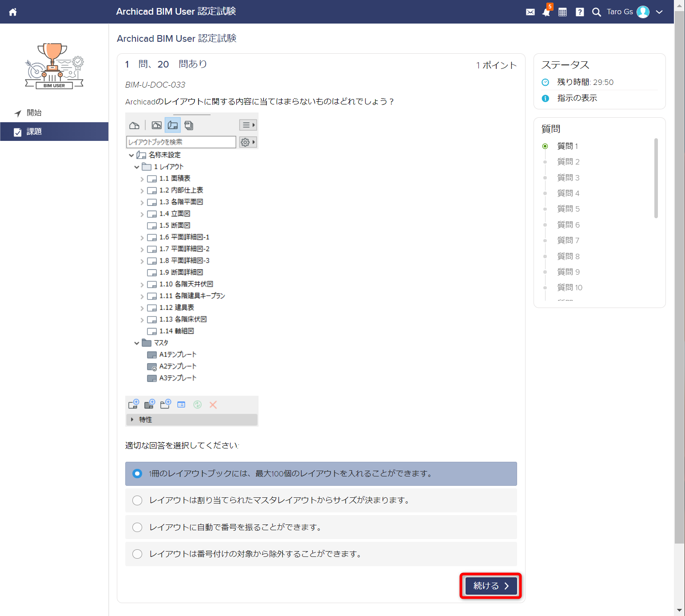This screenshot has height=616, width=685.
Task: Open the navigator list menu button
Action: click(248, 125)
